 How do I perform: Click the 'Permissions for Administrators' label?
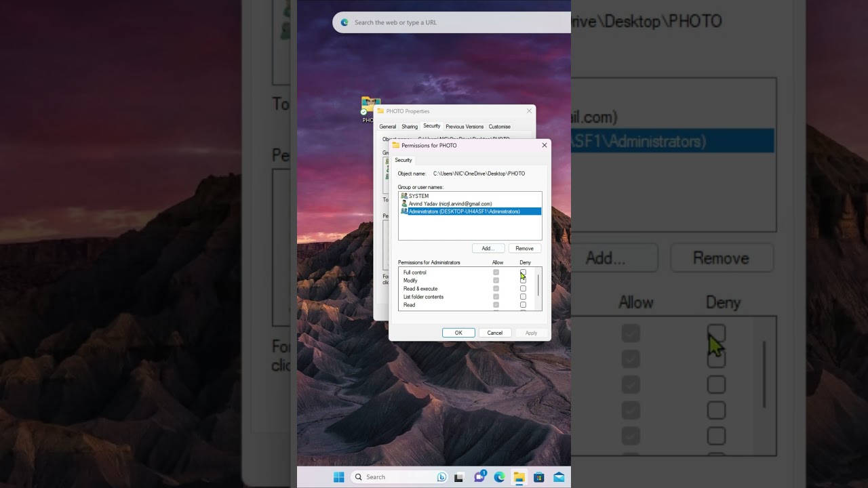[x=429, y=262]
